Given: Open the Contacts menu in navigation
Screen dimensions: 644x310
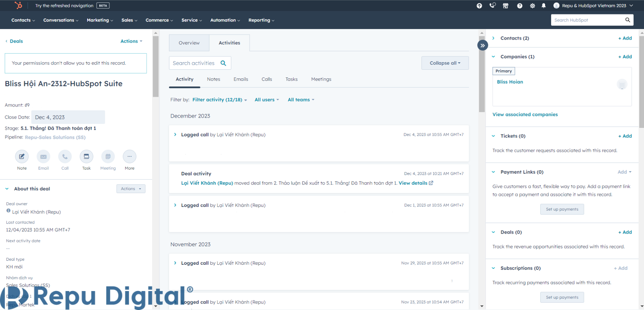Looking at the screenshot, I should point(23,20).
